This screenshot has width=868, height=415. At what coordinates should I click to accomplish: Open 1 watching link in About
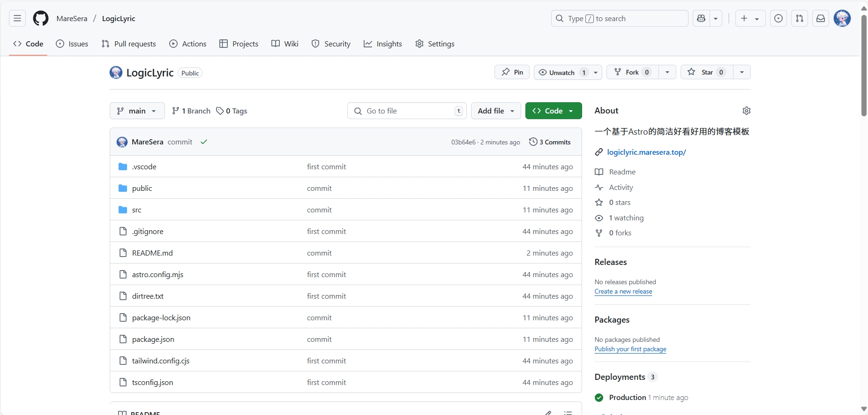620,218
